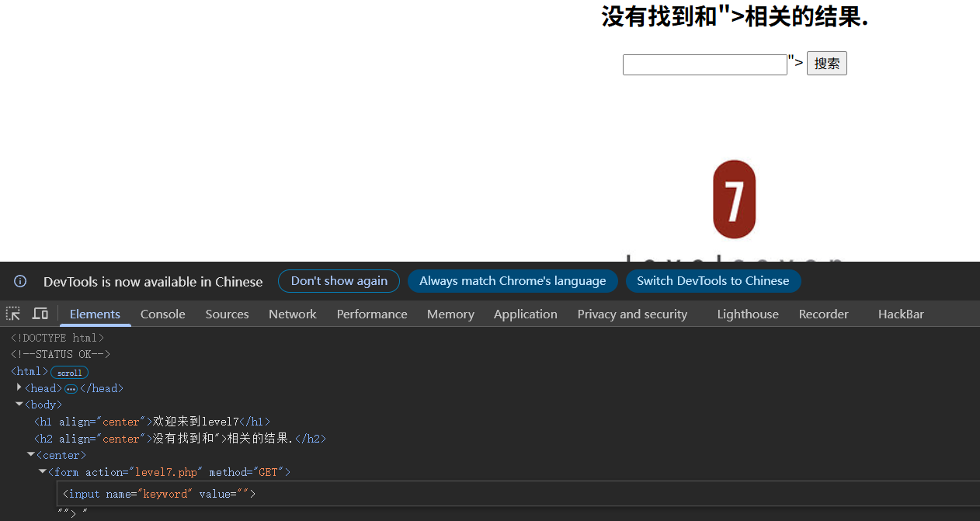Collapse the form element node
This screenshot has width=980, height=521.
(43, 471)
